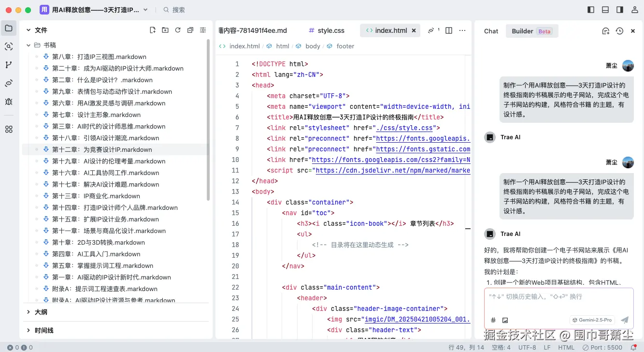The width and height of the screenshot is (644, 352).
Task: Open the Source Control sidebar icon
Action: pyautogui.click(x=9, y=65)
